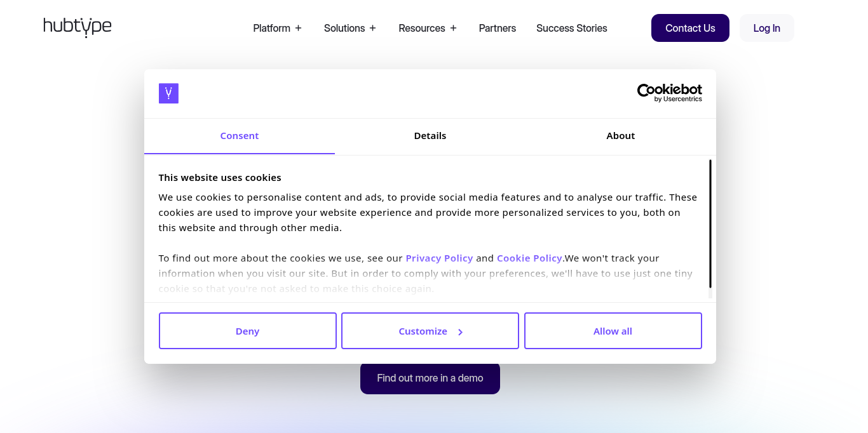Screen dimensions: 868x433
Task: Open the Cookie Policy link
Action: click(x=529, y=258)
